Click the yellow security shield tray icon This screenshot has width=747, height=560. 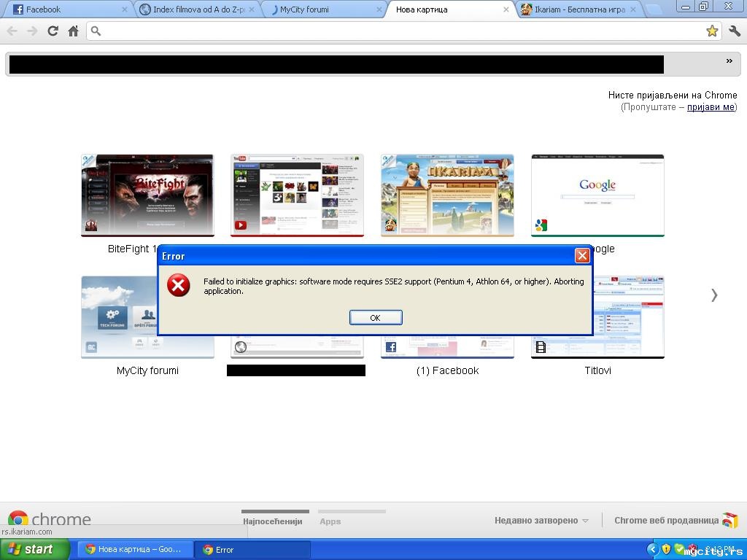pyautogui.click(x=666, y=549)
